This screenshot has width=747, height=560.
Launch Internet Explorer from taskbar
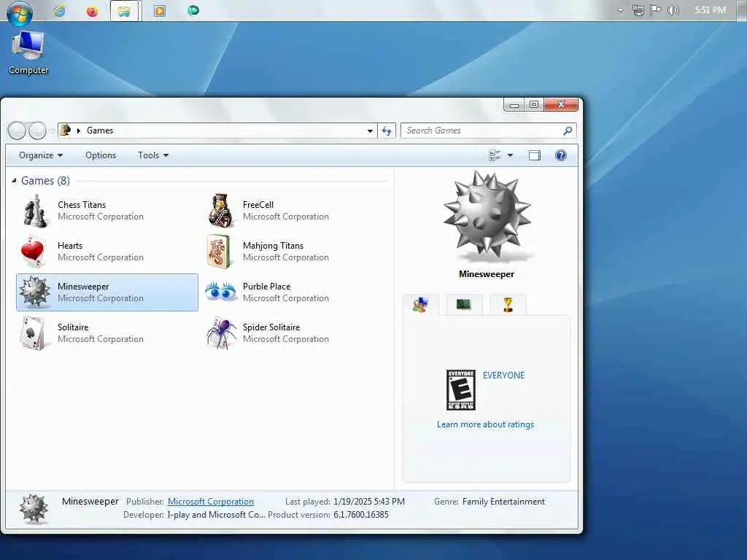click(x=60, y=10)
